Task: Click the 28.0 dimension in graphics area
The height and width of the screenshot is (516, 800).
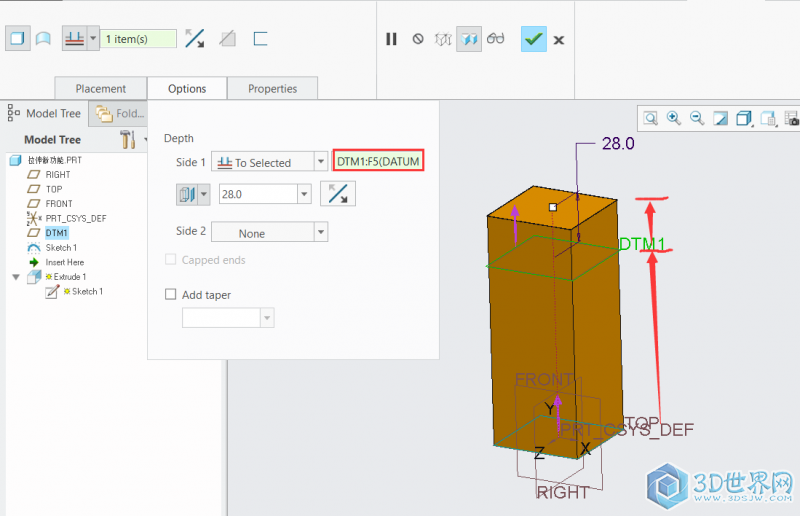Action: [x=618, y=143]
